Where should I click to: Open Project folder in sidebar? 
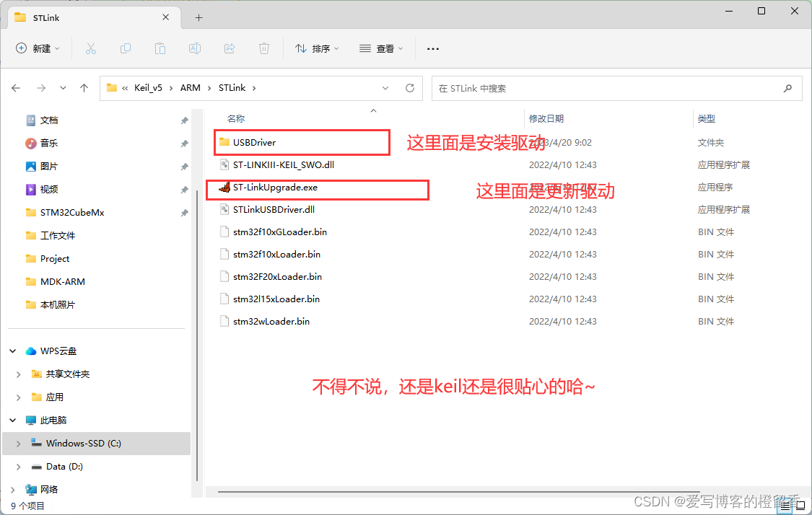(54, 259)
